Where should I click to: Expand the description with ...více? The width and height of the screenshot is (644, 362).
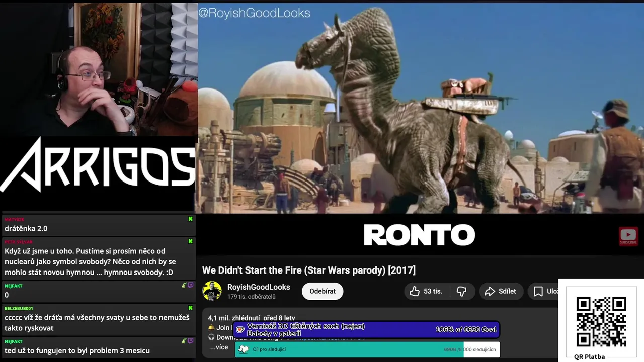coord(219,347)
